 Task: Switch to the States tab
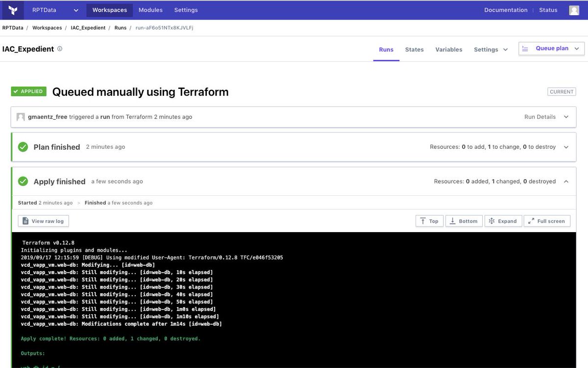(415, 50)
